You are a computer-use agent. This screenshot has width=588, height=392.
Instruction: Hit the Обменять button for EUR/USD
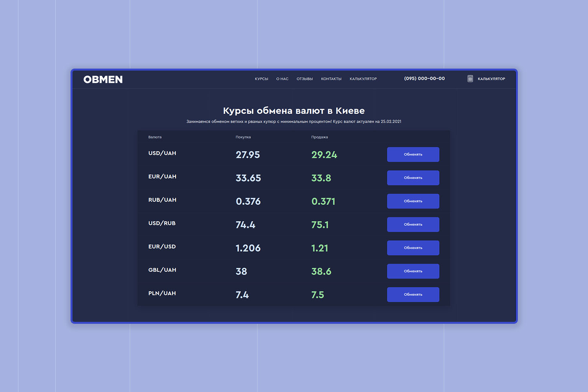click(x=413, y=248)
